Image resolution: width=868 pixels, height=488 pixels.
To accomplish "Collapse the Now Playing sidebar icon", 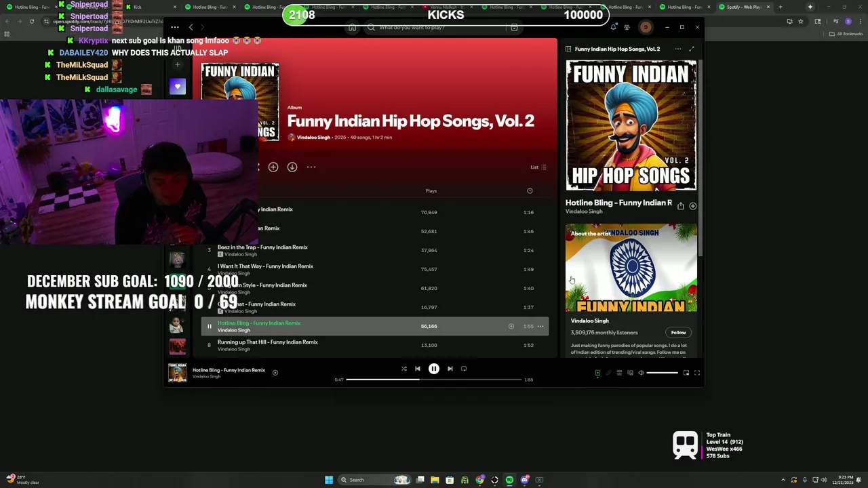I will click(x=568, y=49).
